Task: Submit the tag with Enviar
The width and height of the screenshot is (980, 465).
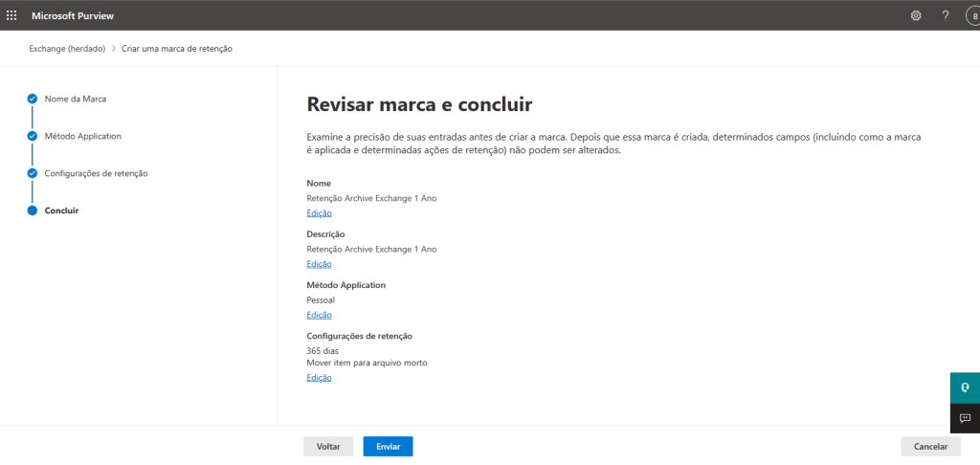Action: pos(388,447)
